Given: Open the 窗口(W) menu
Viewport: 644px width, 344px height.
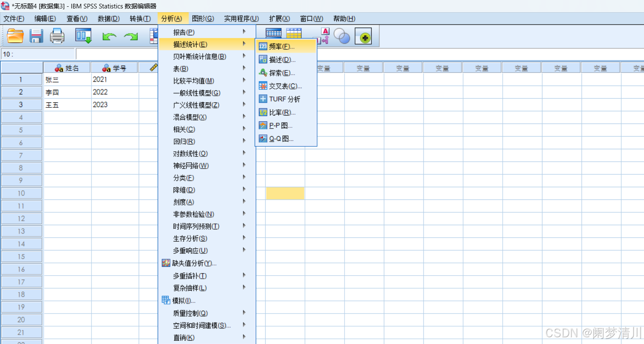Looking at the screenshot, I should pos(312,19).
